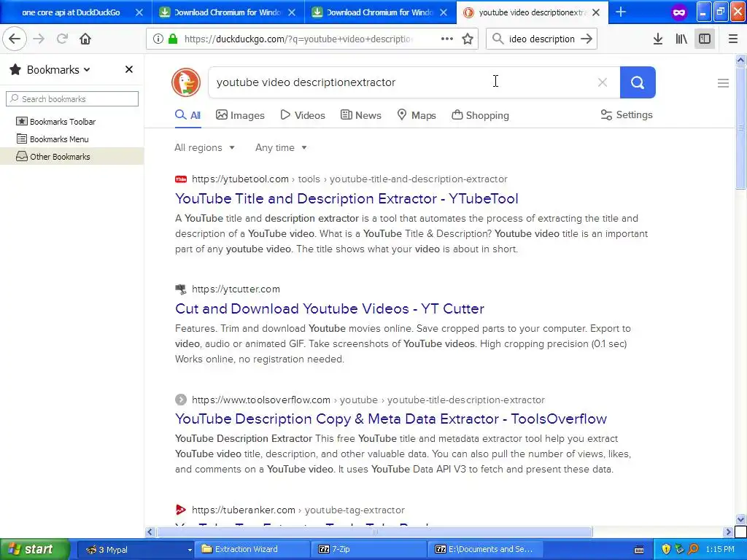Click the horizontal scrollbar thumb
The width and height of the screenshot is (747, 560).
374,532
